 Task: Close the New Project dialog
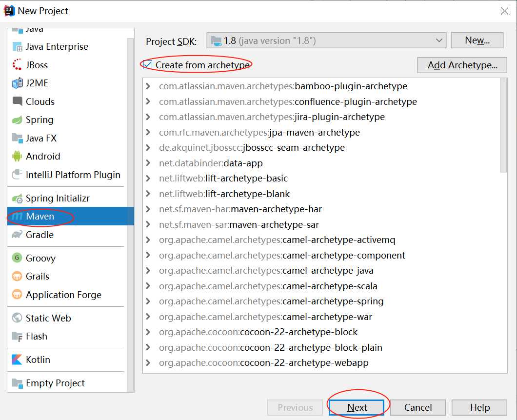click(504, 11)
